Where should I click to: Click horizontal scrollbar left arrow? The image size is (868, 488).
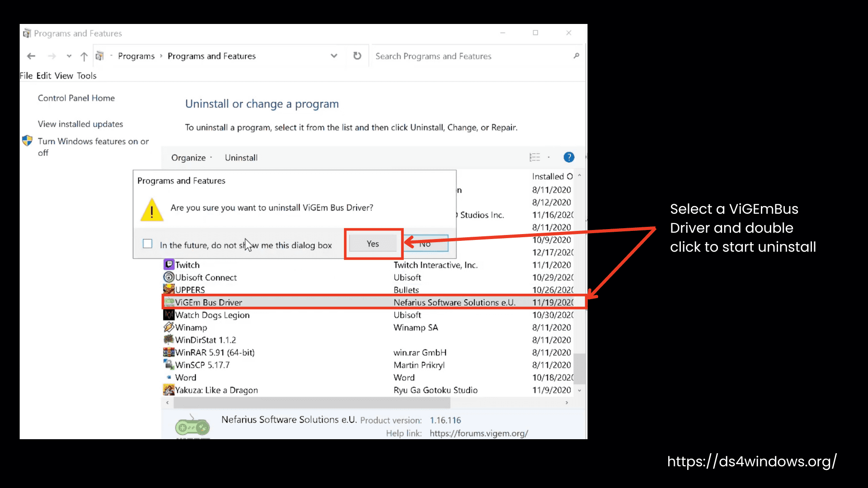point(167,402)
